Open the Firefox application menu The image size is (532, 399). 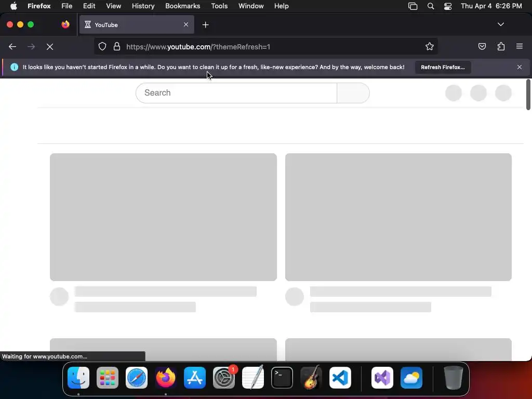(x=39, y=6)
